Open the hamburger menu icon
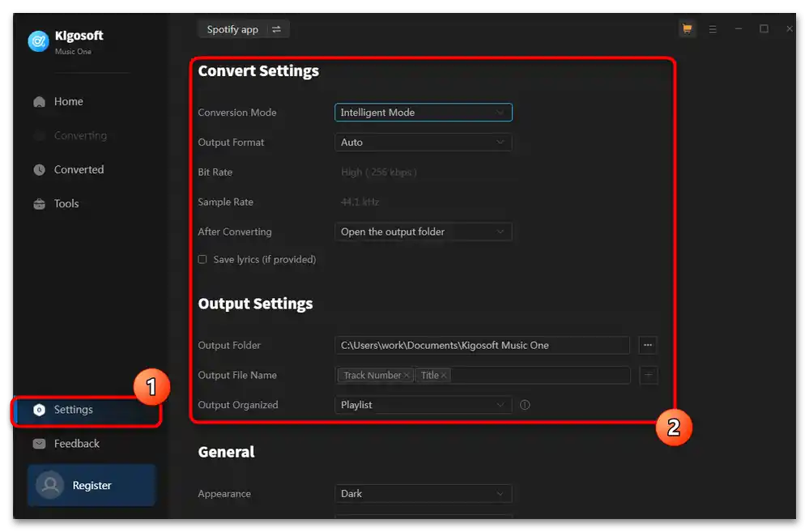Image resolution: width=809 pixels, height=532 pixels. tap(713, 29)
